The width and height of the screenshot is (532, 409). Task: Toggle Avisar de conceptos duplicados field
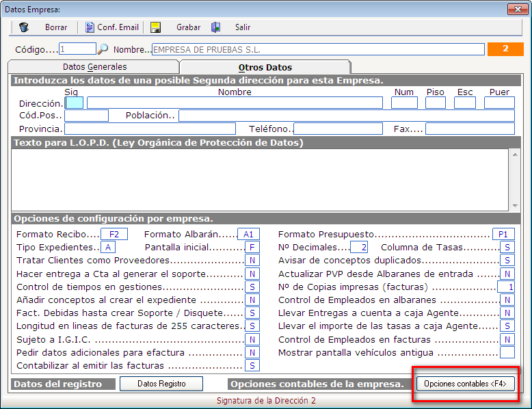pos(507,261)
